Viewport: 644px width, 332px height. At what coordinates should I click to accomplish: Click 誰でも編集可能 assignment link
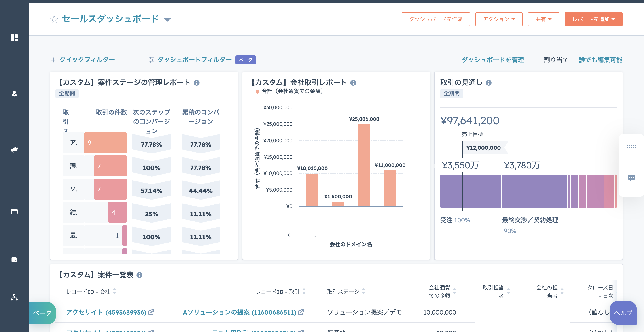[x=600, y=60]
